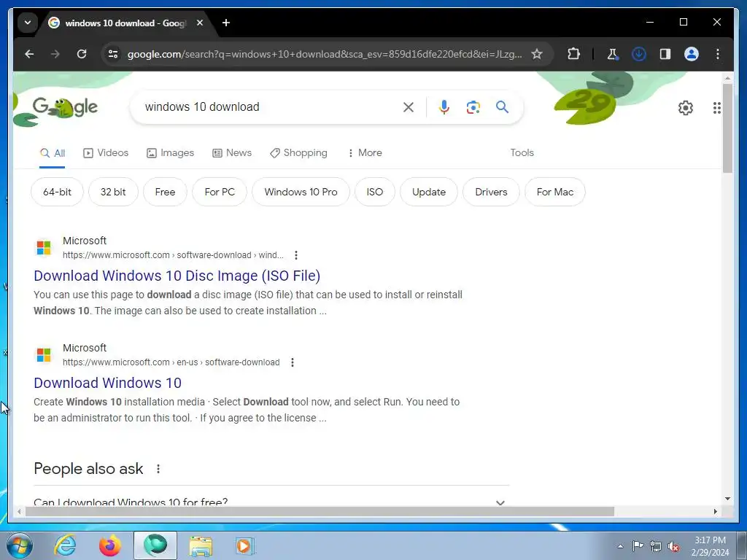Show downloads with the blue download icon

coord(639,54)
